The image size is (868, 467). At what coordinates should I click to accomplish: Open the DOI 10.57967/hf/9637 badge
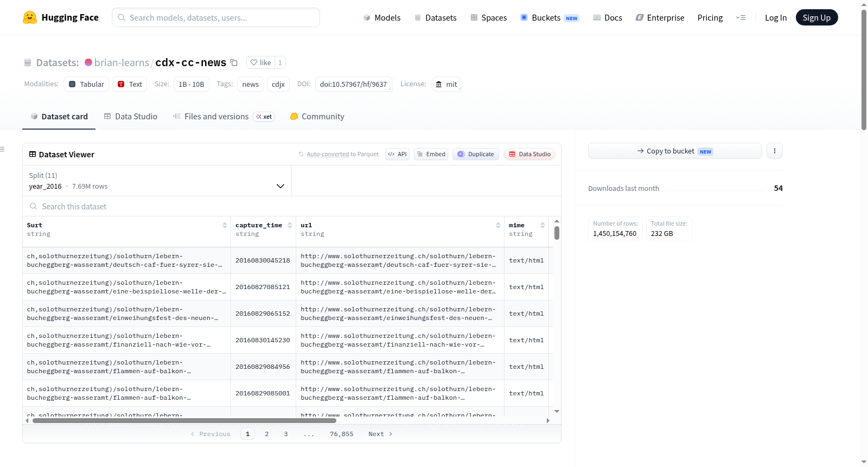354,84
